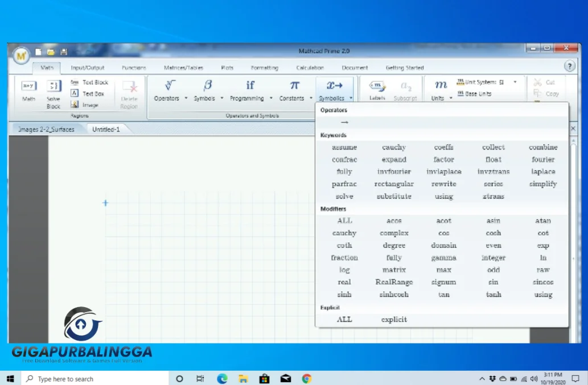The image size is (588, 385).
Task: Insert a Solve Block region
Action: tap(54, 94)
